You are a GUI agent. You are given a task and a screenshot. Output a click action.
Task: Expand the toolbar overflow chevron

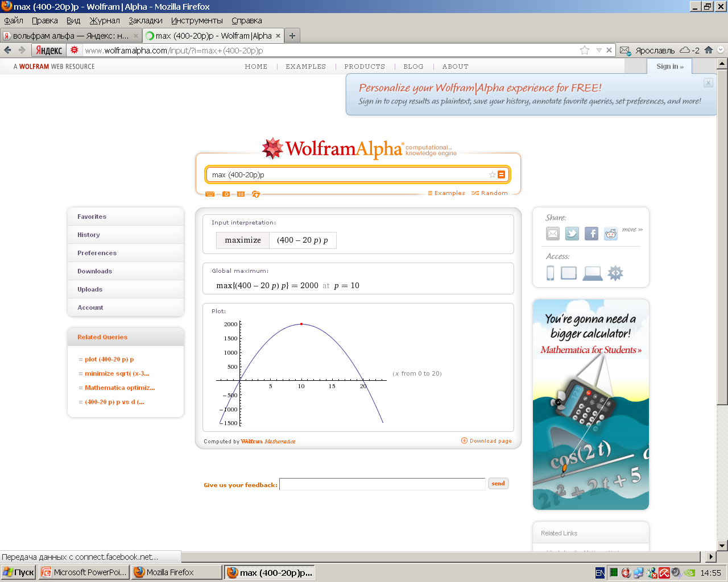pos(721,50)
